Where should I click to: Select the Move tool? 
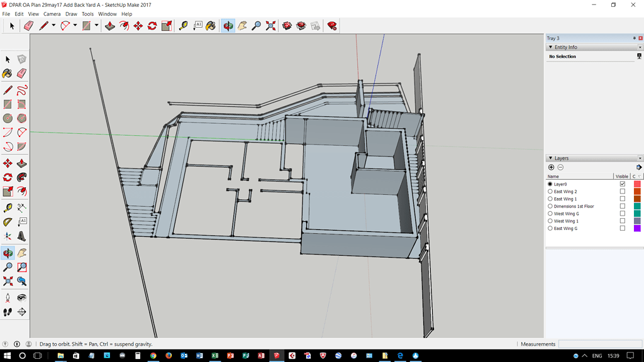[x=138, y=26]
